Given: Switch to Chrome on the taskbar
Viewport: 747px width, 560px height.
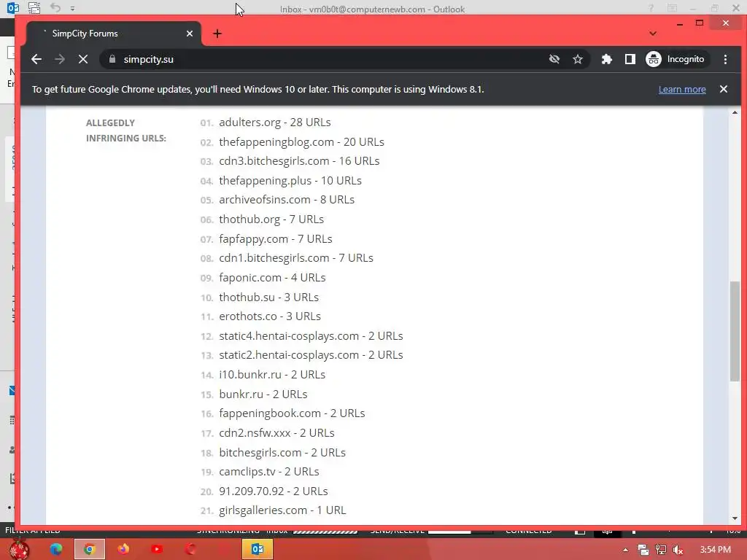Looking at the screenshot, I should click(x=89, y=549).
